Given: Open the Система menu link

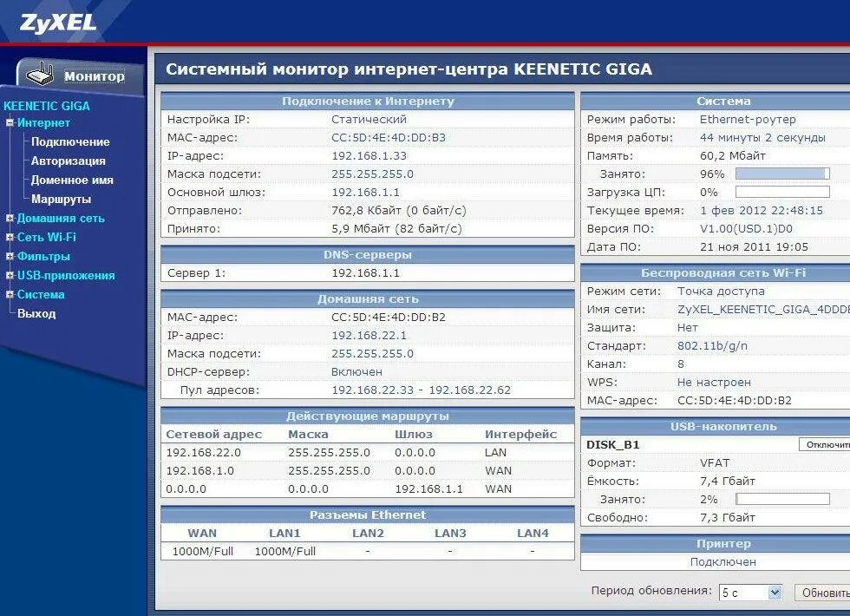Looking at the screenshot, I should pyautogui.click(x=41, y=294).
